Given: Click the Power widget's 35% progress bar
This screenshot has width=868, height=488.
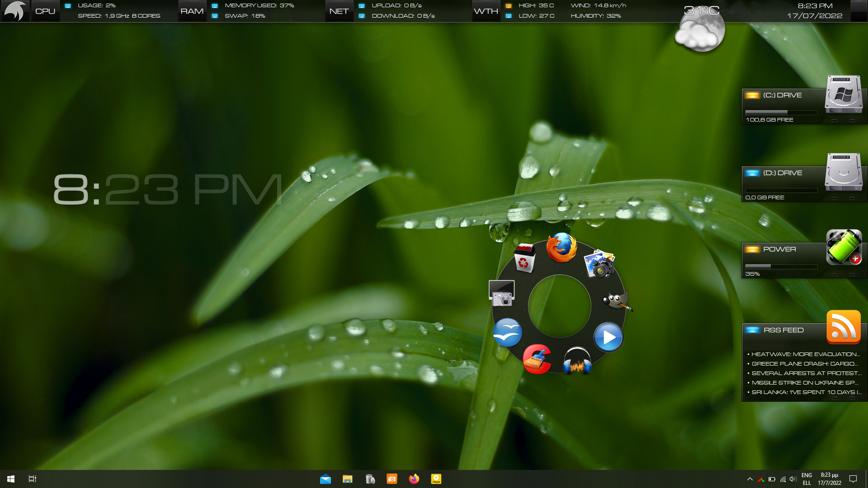Looking at the screenshot, I should tap(781, 266).
